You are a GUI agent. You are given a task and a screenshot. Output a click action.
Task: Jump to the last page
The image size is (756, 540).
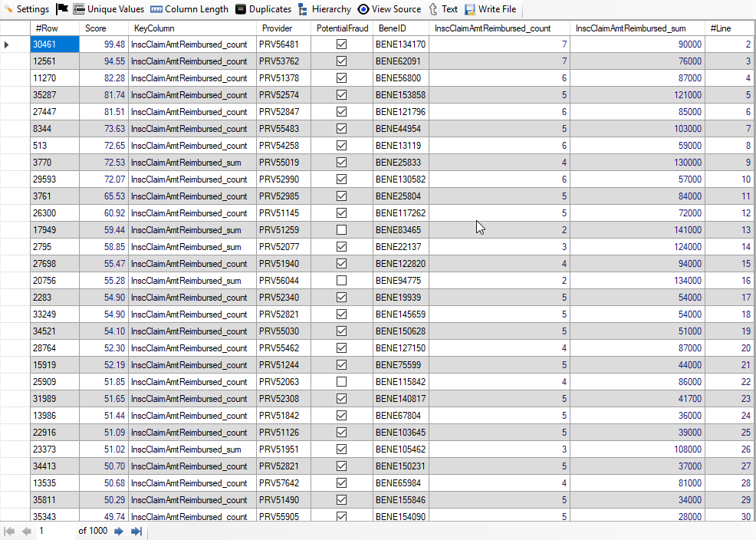tap(136, 531)
